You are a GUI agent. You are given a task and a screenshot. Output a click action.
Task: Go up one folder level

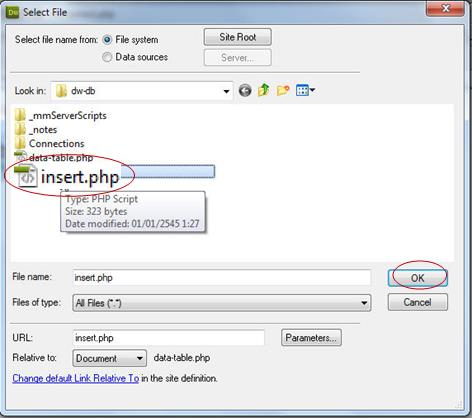(264, 90)
